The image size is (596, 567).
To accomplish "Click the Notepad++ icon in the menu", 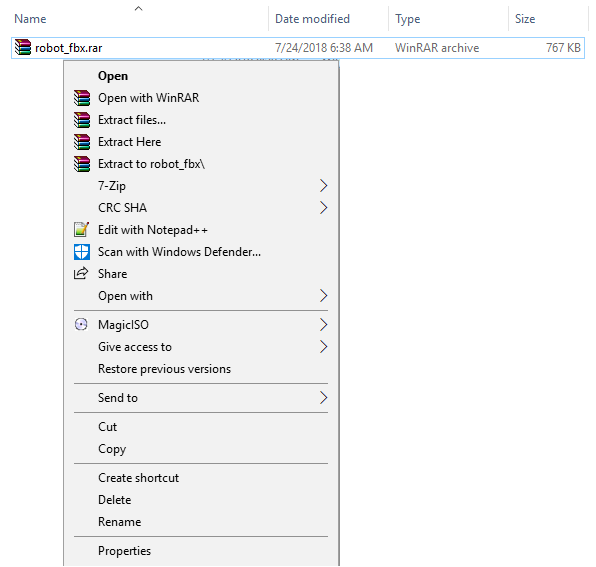I will coord(82,230).
